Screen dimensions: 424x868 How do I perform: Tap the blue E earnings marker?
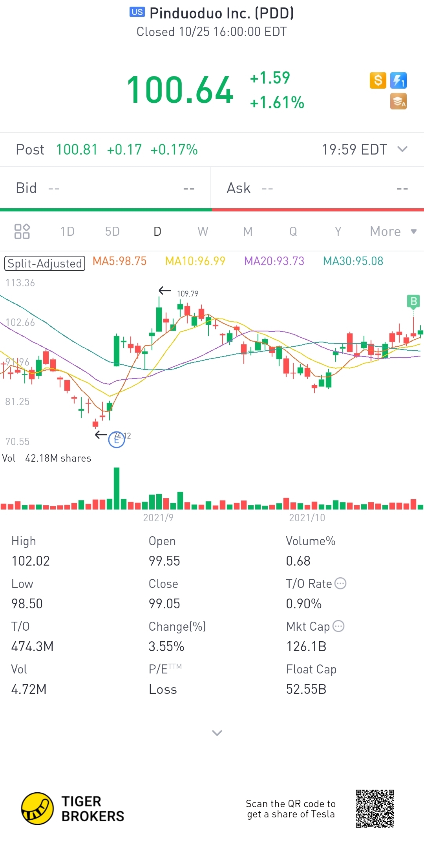[117, 439]
